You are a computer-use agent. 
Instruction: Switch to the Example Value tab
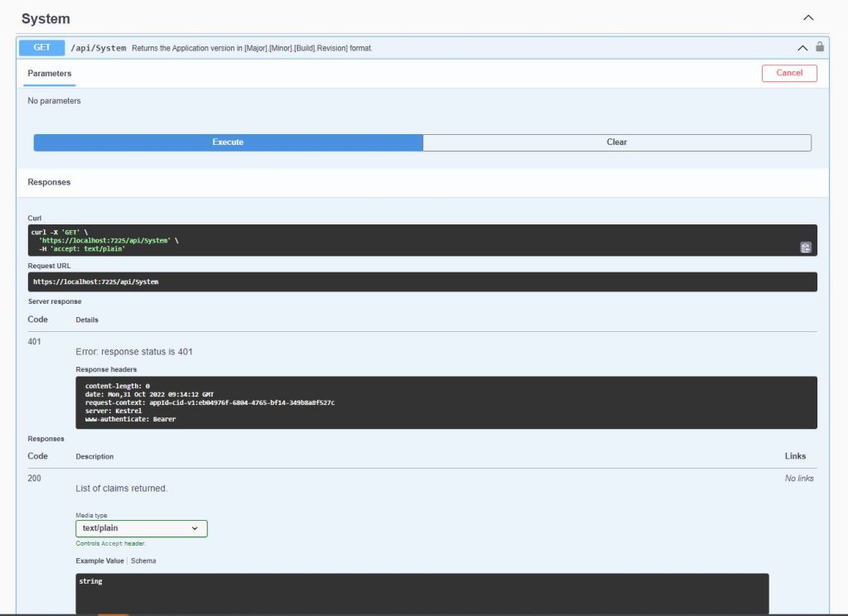click(99, 561)
